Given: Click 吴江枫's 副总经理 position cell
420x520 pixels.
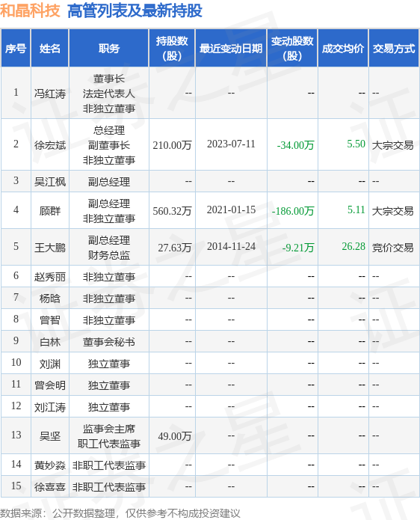Looking at the screenshot, I should point(109,181).
